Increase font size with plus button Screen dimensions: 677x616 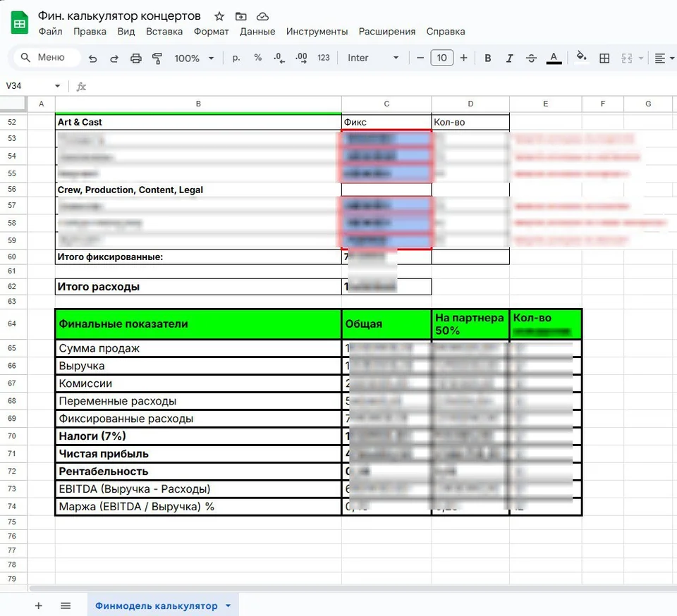coord(464,58)
